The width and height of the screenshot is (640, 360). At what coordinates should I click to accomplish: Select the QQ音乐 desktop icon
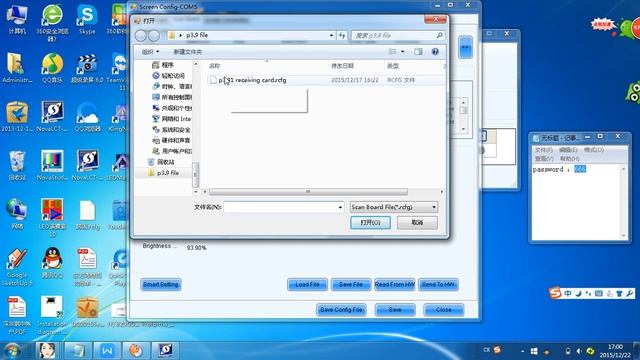pyautogui.click(x=52, y=68)
